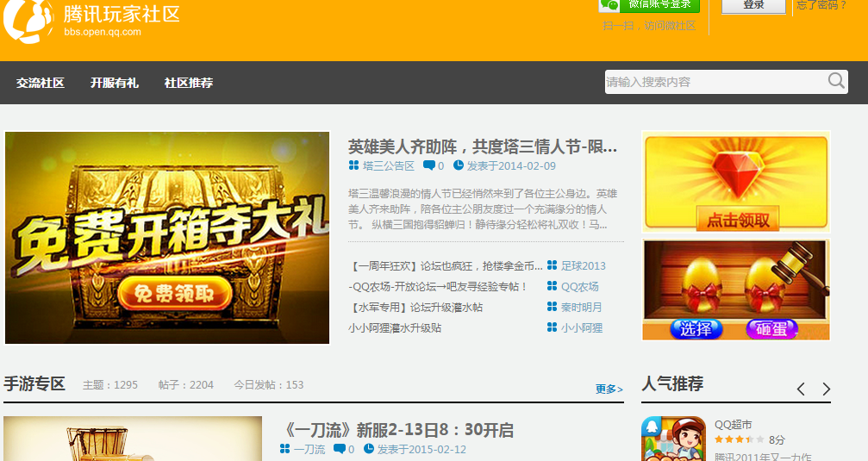Open the 塔三公告区 forum link
Image resolution: width=868 pixels, height=461 pixels.
tap(388, 165)
